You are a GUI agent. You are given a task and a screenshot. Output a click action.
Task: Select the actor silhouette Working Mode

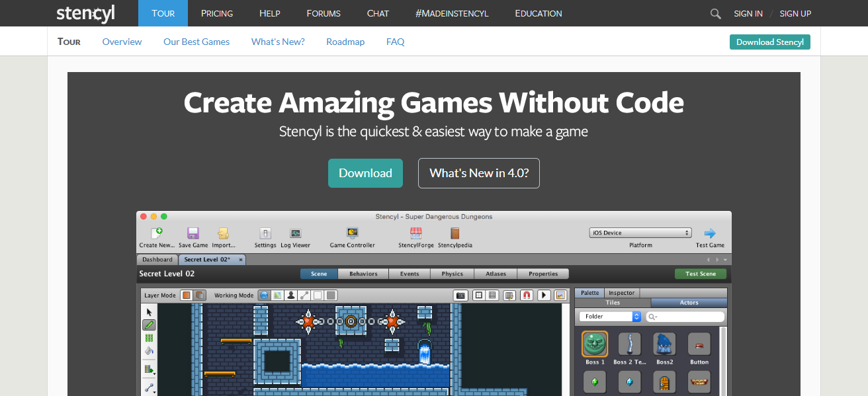(291, 295)
